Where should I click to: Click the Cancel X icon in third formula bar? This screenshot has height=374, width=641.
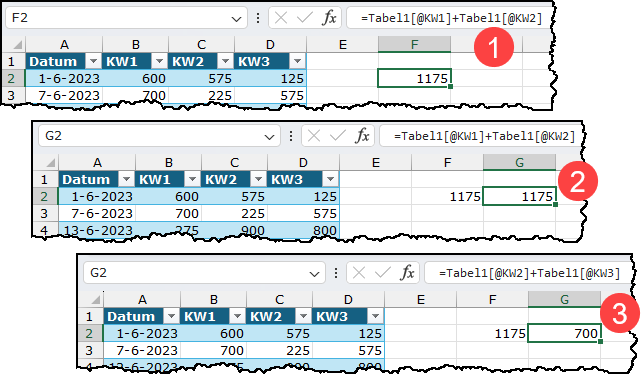click(x=359, y=273)
